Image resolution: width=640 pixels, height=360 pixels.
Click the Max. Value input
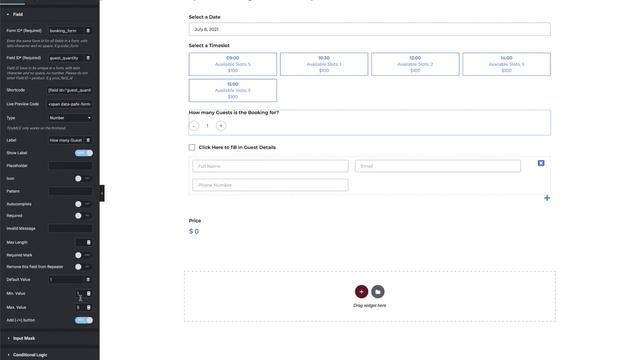(x=80, y=307)
